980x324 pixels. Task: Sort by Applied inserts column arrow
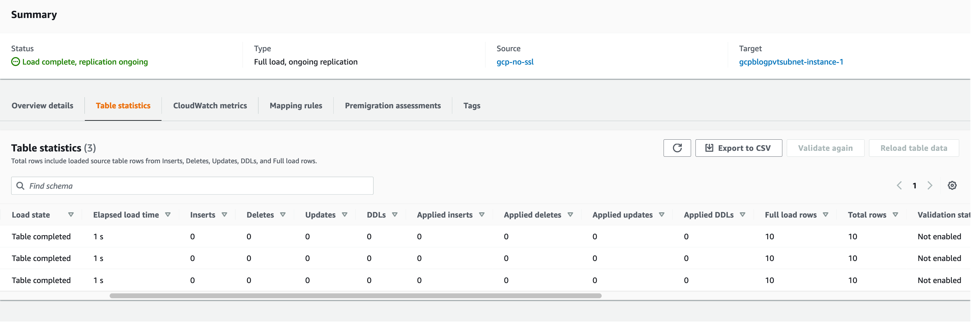coord(482,215)
